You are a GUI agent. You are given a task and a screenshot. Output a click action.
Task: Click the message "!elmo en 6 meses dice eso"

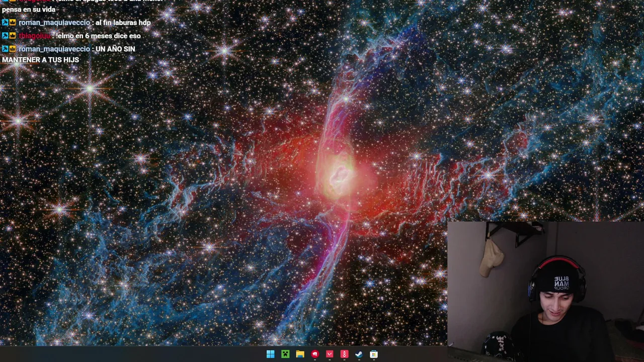point(99,36)
